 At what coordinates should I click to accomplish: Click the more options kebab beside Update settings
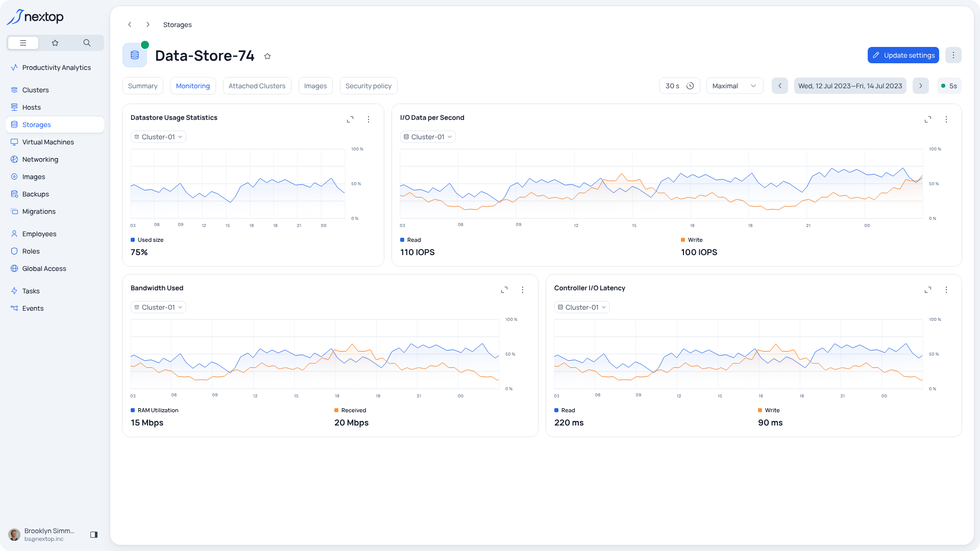coord(953,55)
